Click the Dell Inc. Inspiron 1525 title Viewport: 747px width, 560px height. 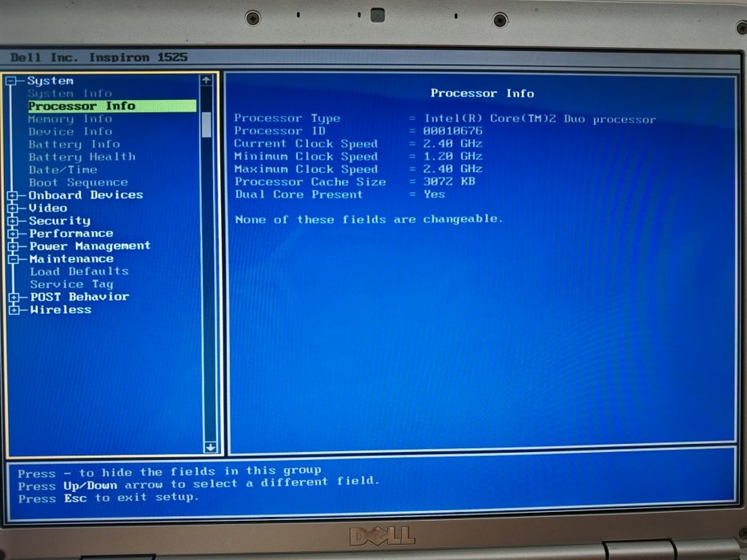pos(99,58)
